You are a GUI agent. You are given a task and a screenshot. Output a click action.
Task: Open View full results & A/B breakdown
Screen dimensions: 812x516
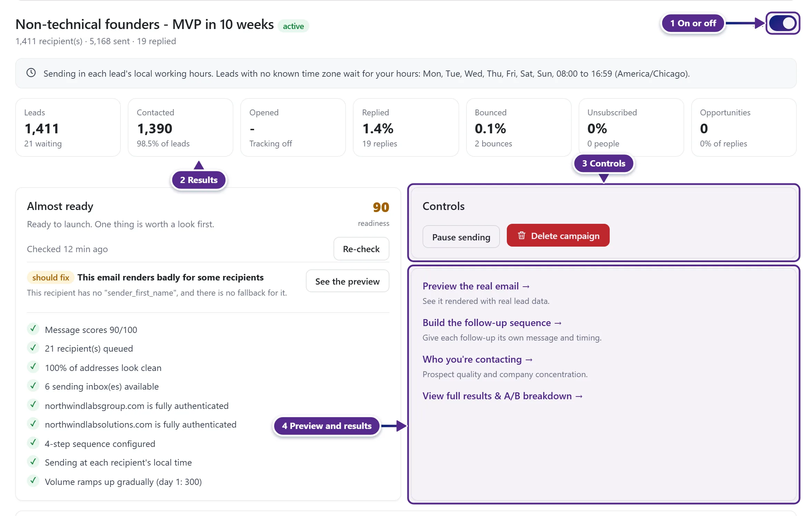click(503, 396)
